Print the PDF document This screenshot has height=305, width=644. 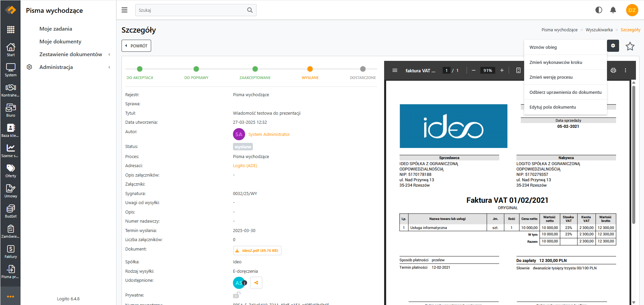coord(613,70)
